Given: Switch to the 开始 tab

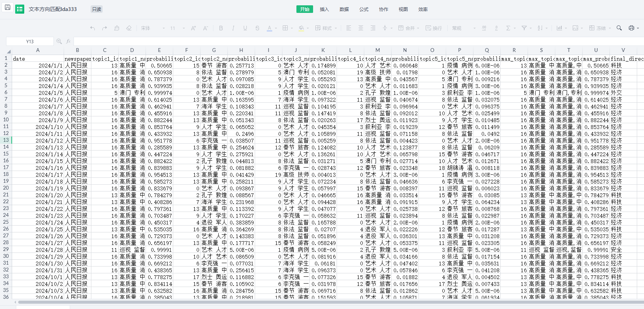Looking at the screenshot, I should tap(305, 9).
